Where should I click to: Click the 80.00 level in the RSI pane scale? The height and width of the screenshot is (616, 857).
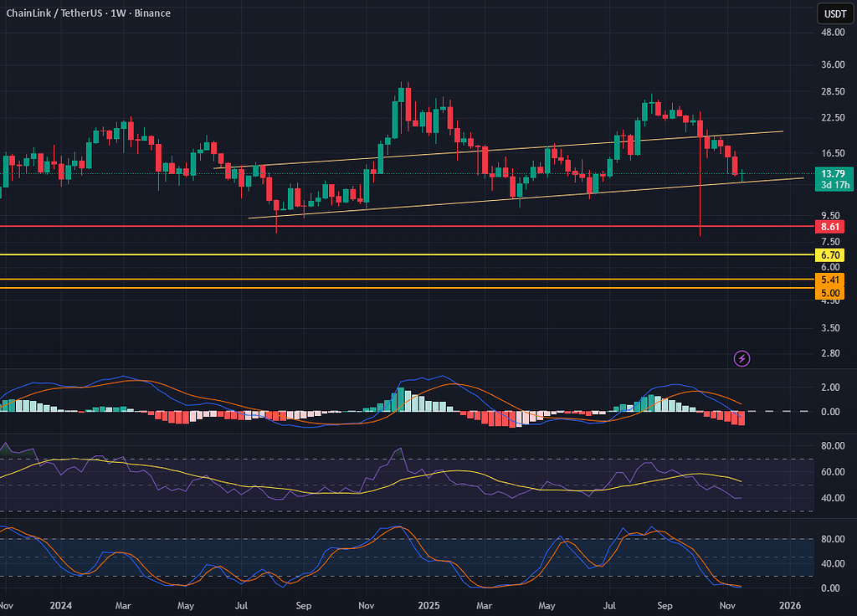pos(832,447)
